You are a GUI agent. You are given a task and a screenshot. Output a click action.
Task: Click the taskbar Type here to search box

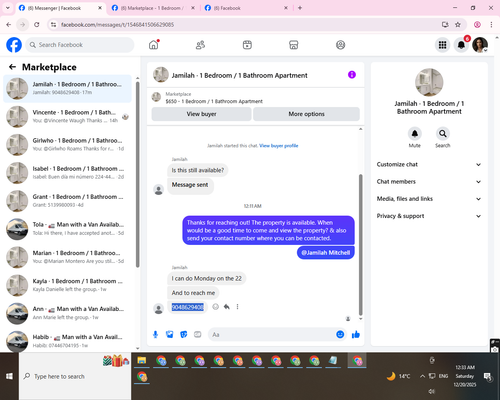point(75,376)
